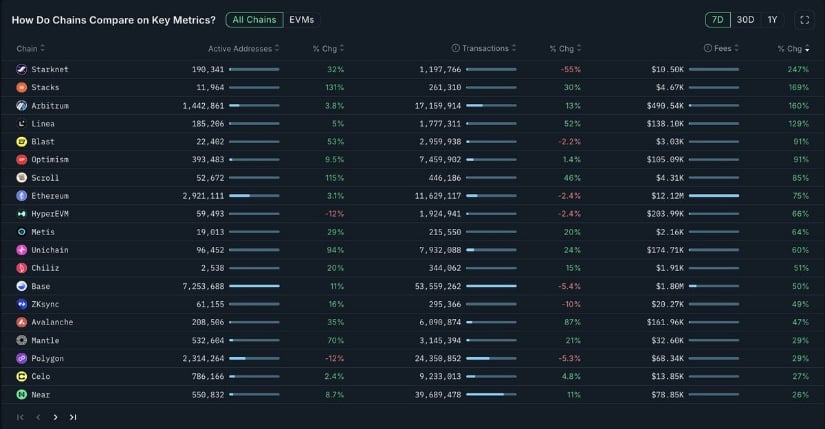825x429 pixels.
Task: Click the Polygon chain logo icon
Action: (22, 358)
